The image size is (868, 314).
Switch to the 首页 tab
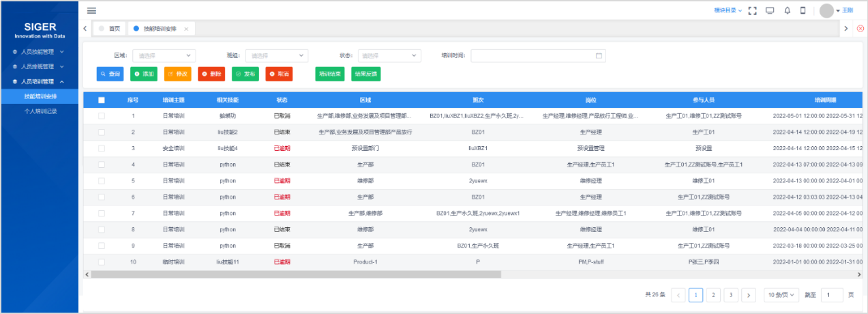pyautogui.click(x=109, y=29)
